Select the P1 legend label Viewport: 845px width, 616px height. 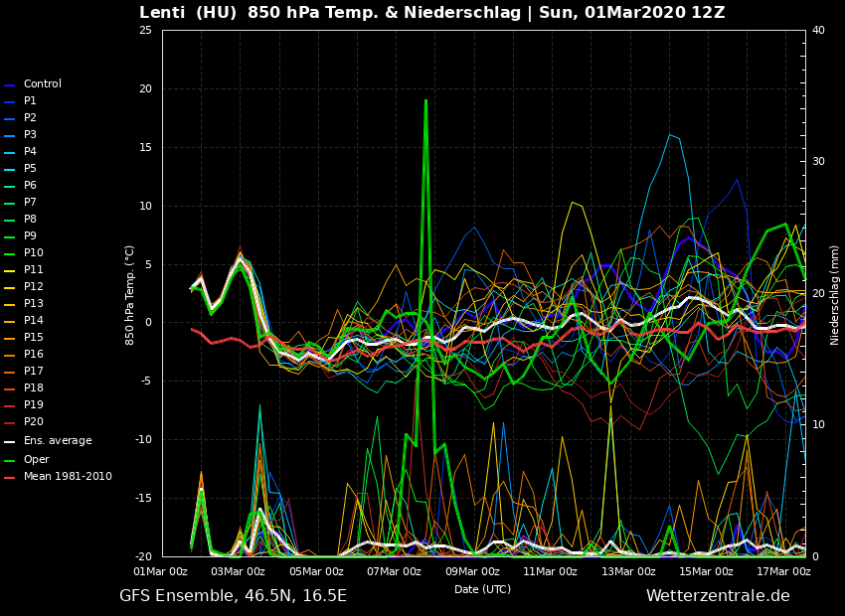(x=30, y=101)
